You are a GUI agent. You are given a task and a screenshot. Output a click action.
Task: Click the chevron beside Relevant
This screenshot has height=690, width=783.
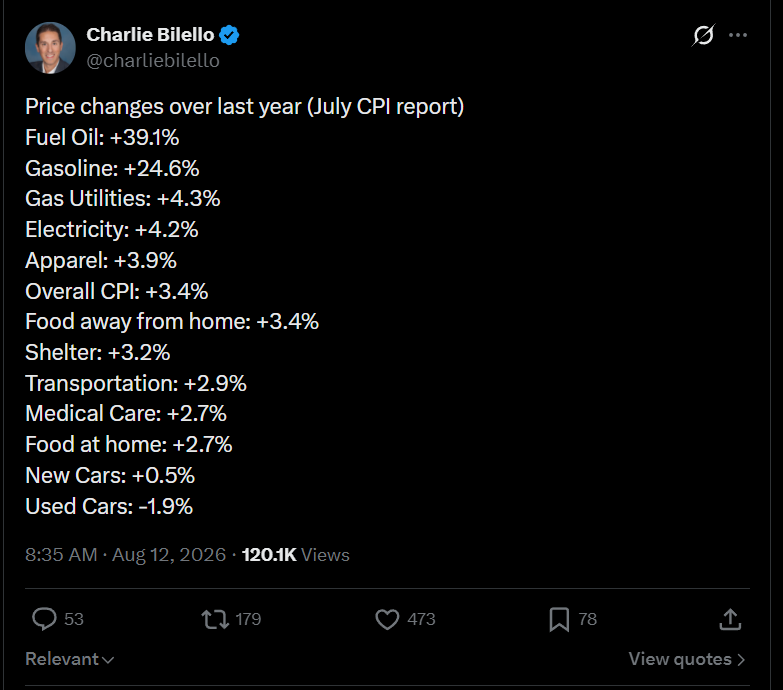coord(108,660)
